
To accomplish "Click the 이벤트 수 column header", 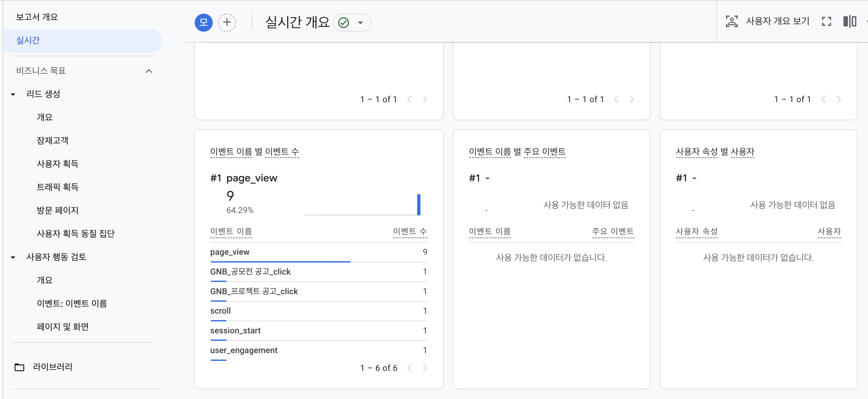I will 410,232.
